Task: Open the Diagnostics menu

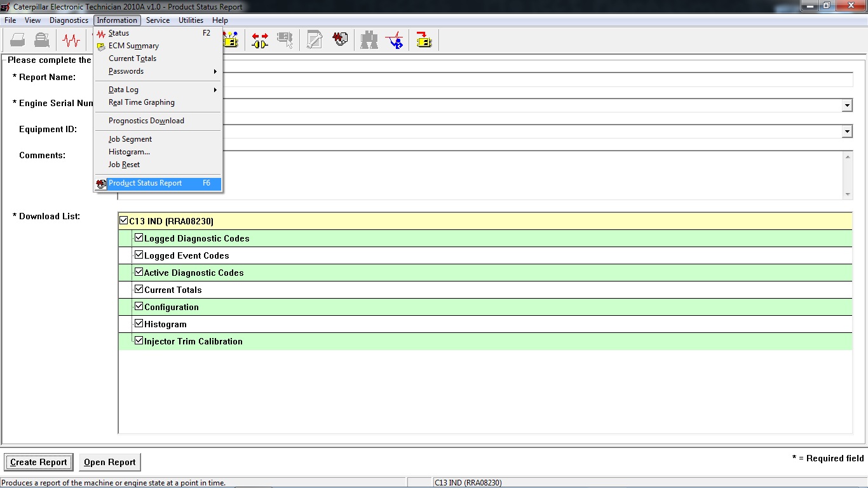Action: 69,20
